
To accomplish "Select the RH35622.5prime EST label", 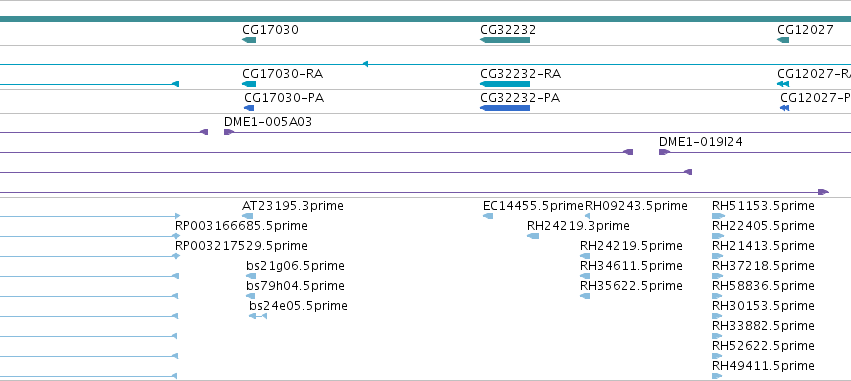I will pyautogui.click(x=631, y=286).
